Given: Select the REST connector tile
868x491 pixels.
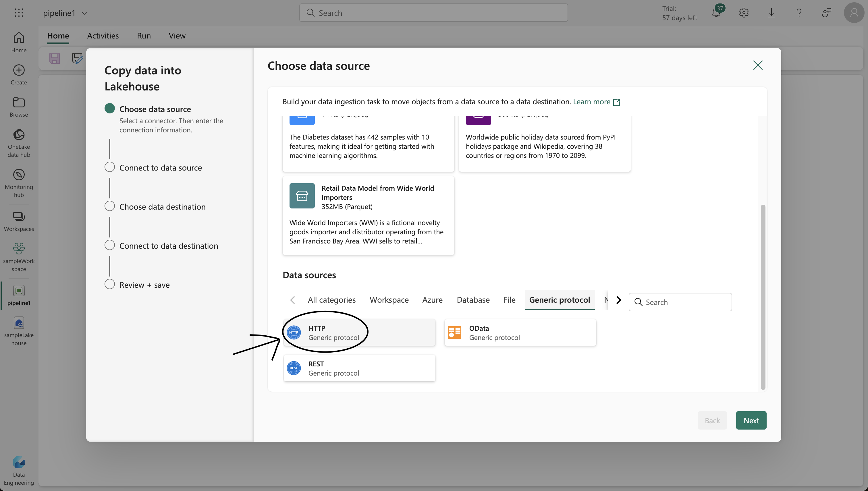Looking at the screenshot, I should coord(360,368).
